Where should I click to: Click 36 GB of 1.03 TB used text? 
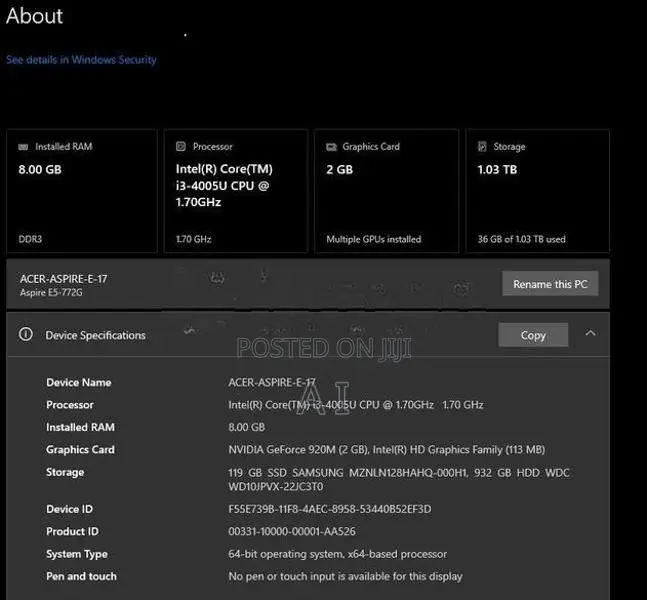pos(522,239)
